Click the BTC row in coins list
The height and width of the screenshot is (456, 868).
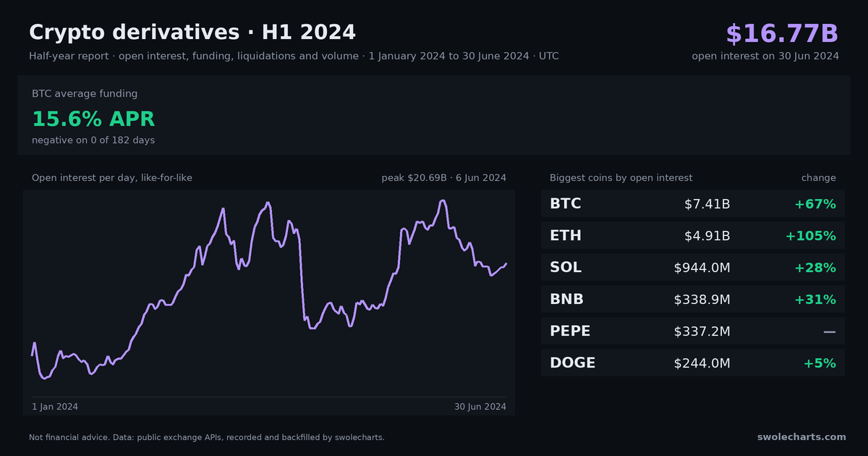693,203
